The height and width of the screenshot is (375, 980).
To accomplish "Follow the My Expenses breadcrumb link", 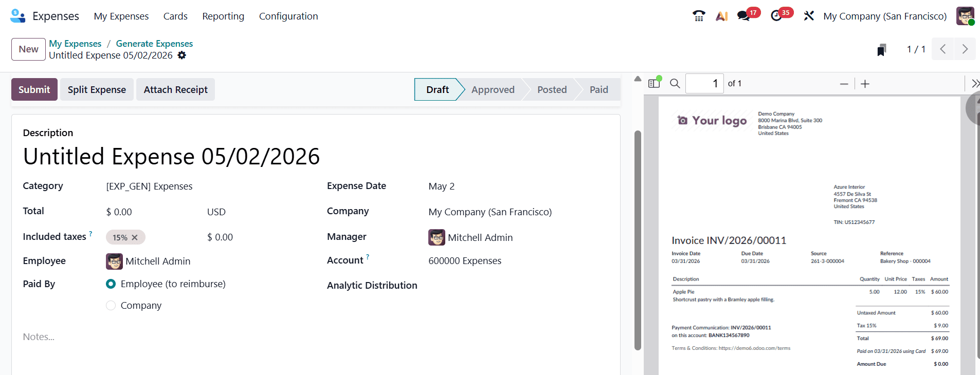I will coord(75,44).
